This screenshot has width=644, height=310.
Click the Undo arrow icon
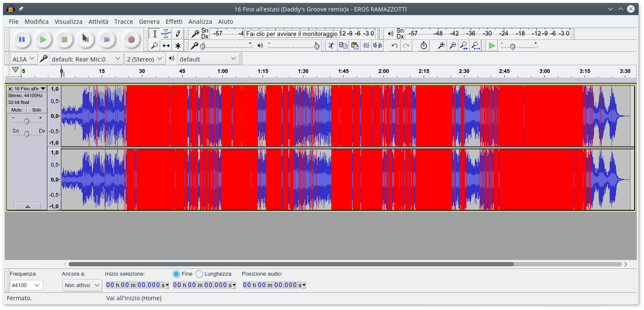tap(395, 45)
